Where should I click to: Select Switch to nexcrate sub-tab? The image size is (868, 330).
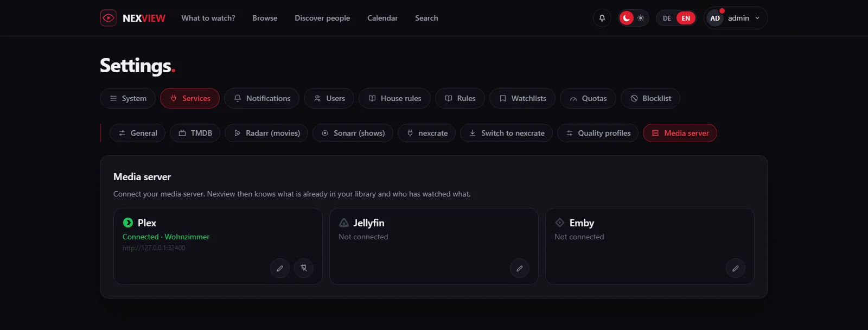506,133
